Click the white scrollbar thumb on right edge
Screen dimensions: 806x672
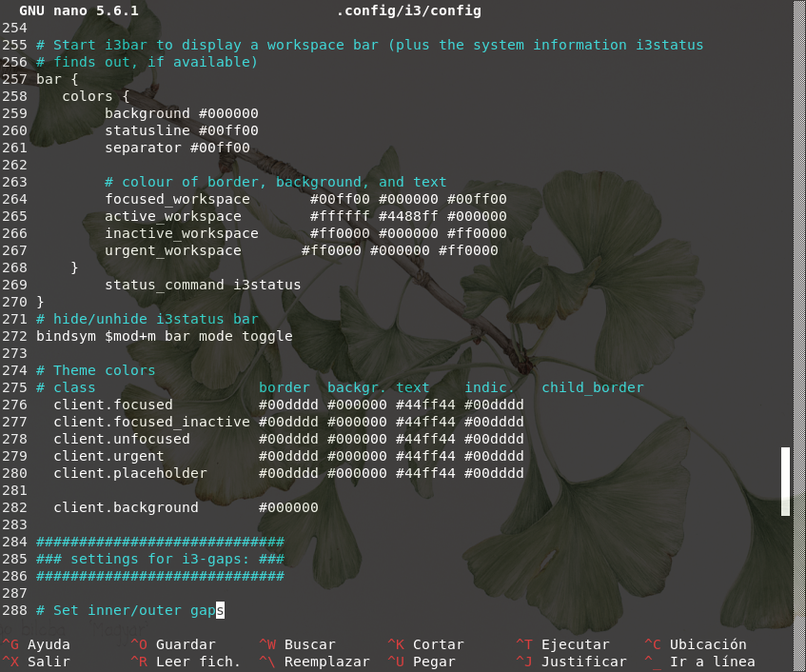click(x=785, y=481)
